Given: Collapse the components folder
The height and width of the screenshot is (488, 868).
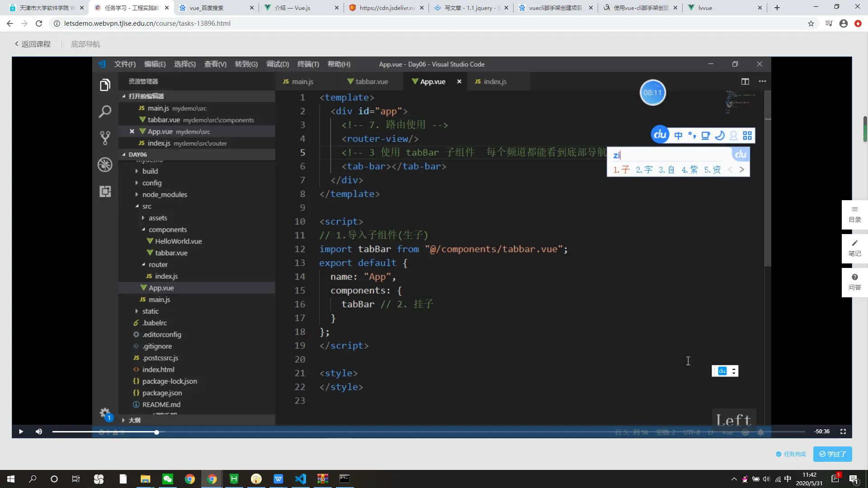Looking at the screenshot, I should click(167, 230).
